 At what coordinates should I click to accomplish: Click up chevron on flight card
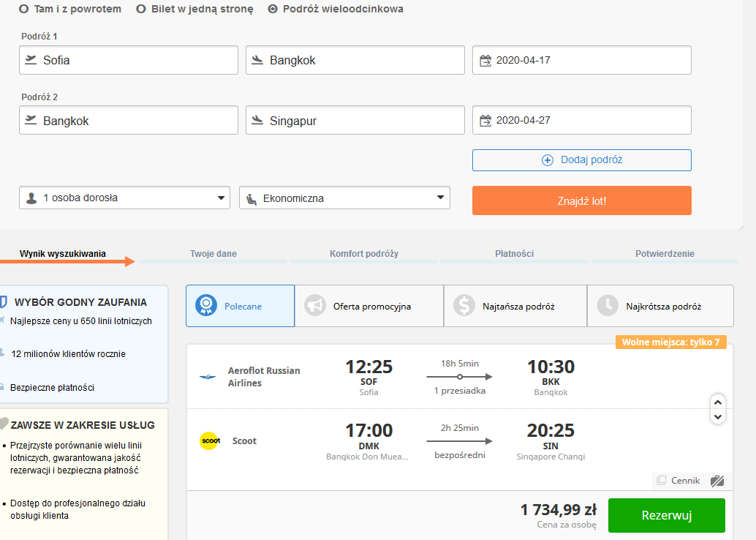[x=718, y=402]
